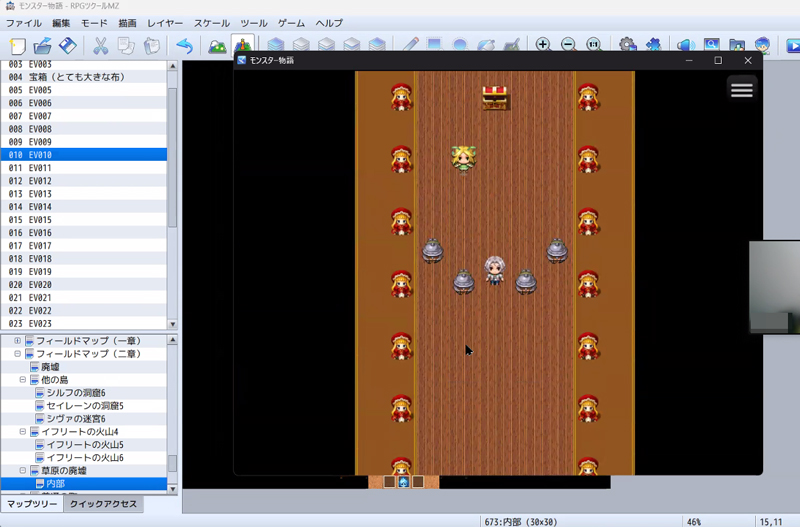Select event 004 宝箱（とても大きな布）
The image size is (800, 527).
click(84, 77)
